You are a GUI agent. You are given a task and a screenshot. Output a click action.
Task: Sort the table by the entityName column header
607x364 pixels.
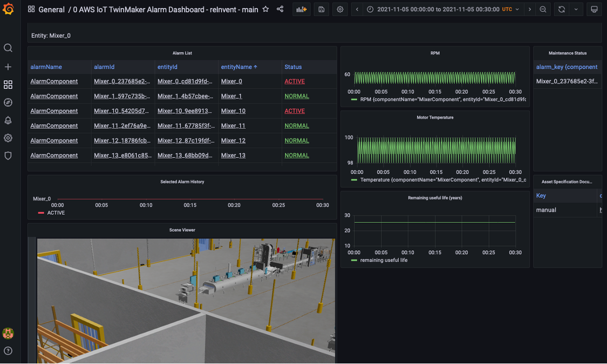pyautogui.click(x=237, y=66)
